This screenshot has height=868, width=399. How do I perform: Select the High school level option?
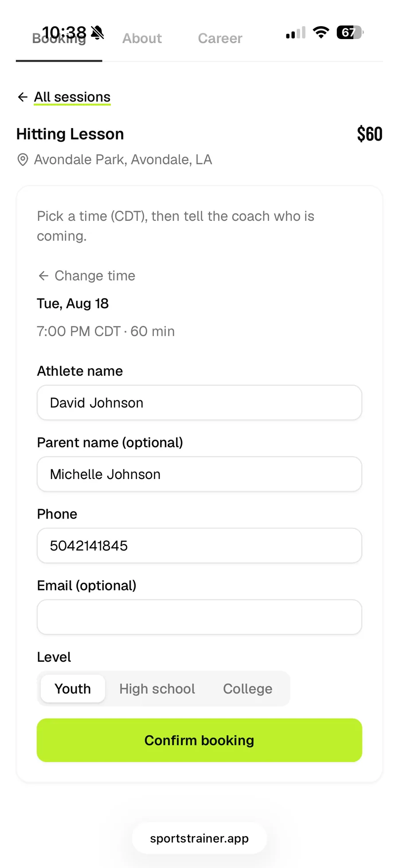click(x=157, y=689)
